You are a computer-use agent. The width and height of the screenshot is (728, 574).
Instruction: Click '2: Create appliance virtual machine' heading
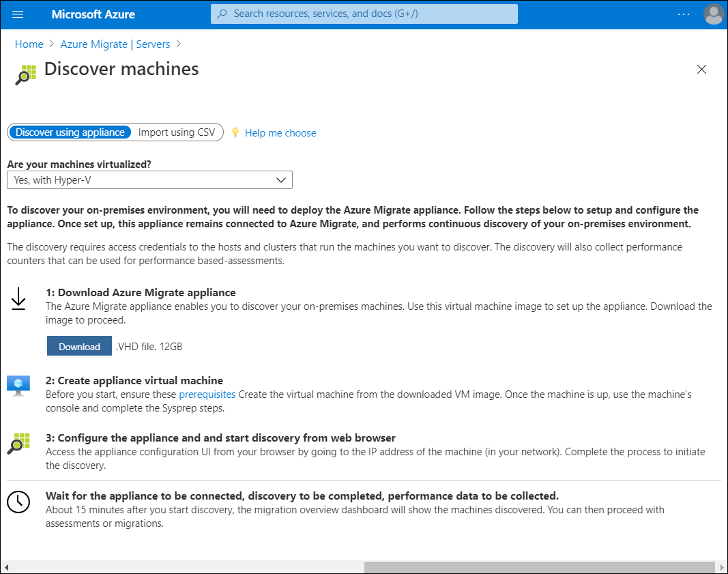pos(134,380)
